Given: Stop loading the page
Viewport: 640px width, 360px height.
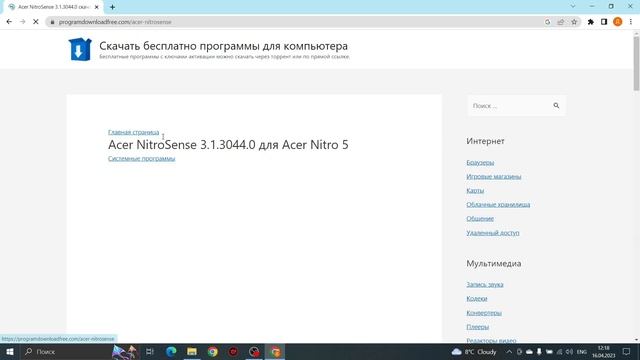Looking at the screenshot, I should pos(36,22).
